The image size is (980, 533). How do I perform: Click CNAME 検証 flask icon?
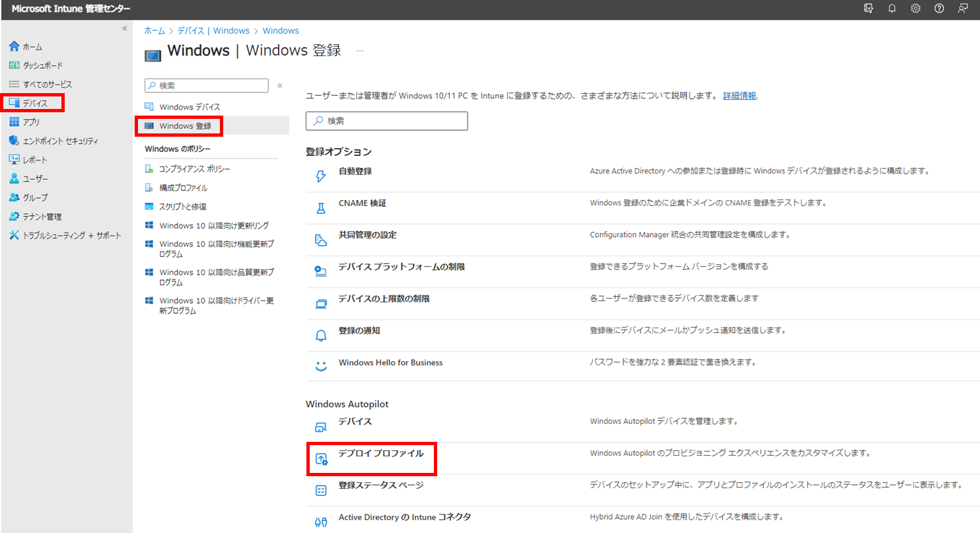click(x=321, y=208)
